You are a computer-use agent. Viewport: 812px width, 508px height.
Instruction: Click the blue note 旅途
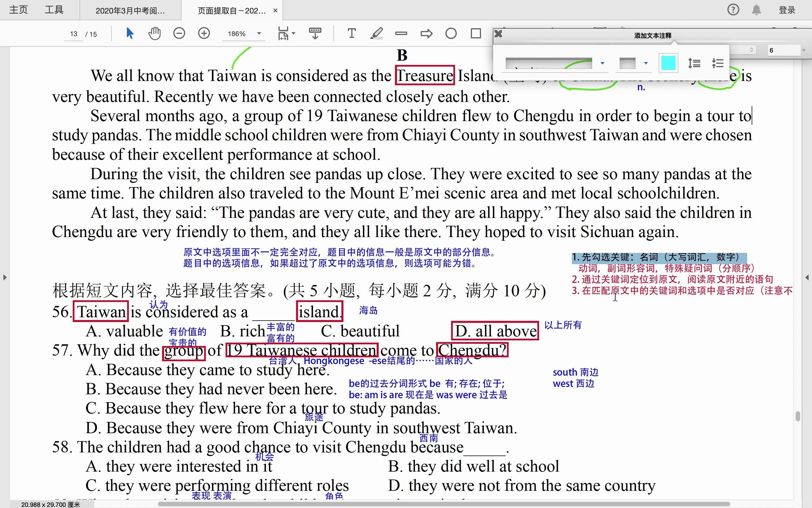click(314, 417)
